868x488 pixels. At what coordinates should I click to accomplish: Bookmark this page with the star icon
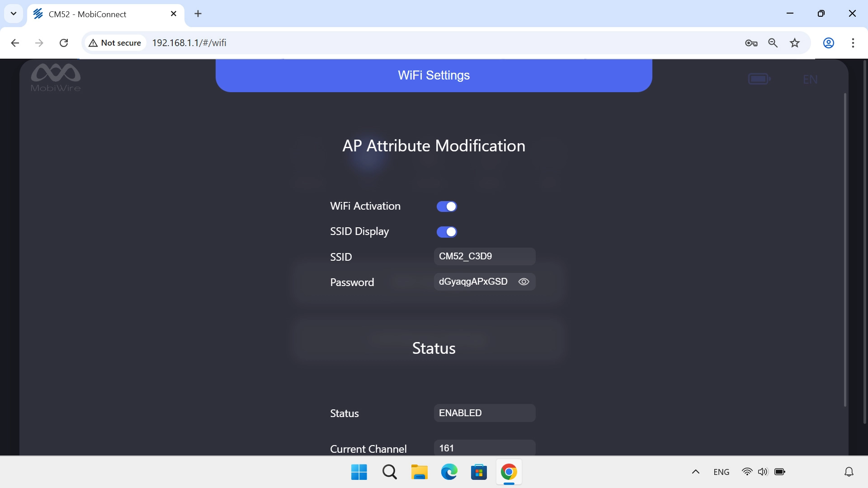pyautogui.click(x=794, y=43)
